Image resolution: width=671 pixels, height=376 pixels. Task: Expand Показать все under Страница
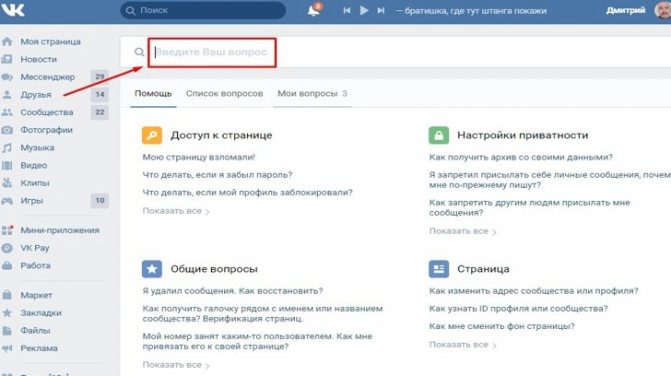pyautogui.click(x=463, y=345)
